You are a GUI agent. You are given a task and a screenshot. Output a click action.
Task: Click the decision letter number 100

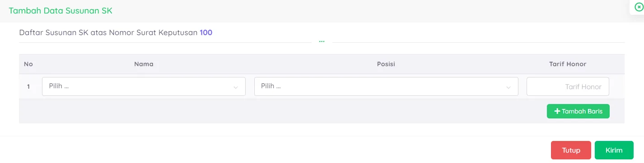tap(206, 32)
